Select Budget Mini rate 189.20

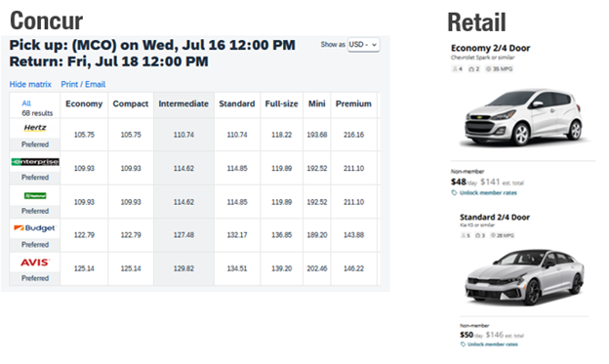point(317,235)
